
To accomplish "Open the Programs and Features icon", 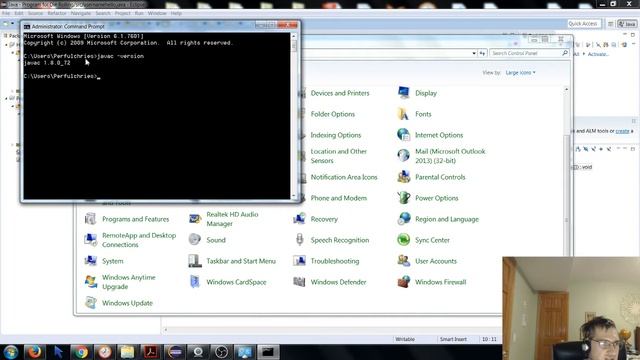I will tap(90, 219).
